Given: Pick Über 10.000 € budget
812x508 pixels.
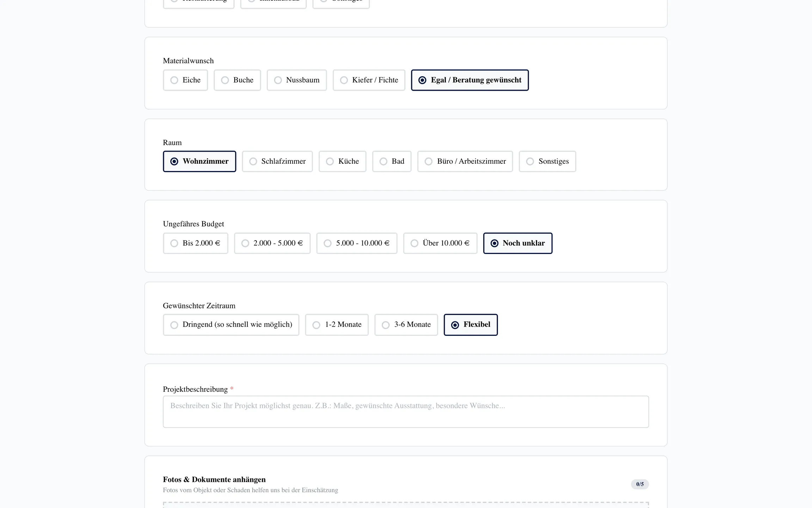Looking at the screenshot, I should click(440, 243).
